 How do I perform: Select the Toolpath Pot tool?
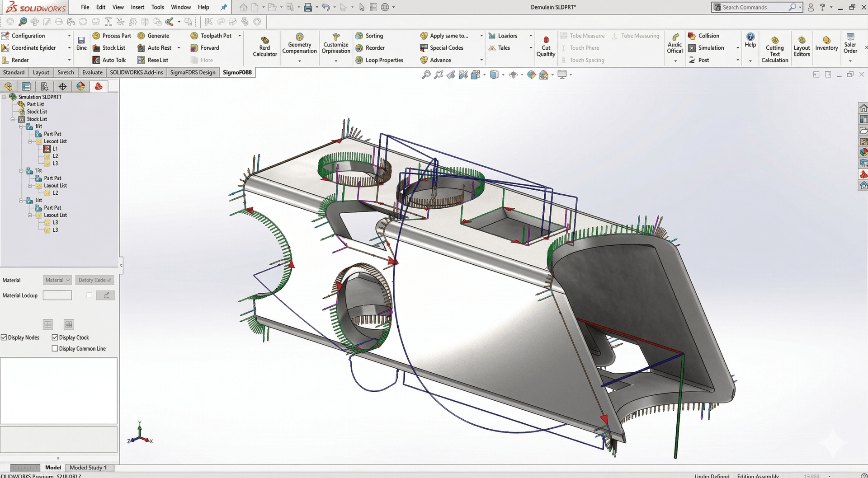pyautogui.click(x=211, y=36)
